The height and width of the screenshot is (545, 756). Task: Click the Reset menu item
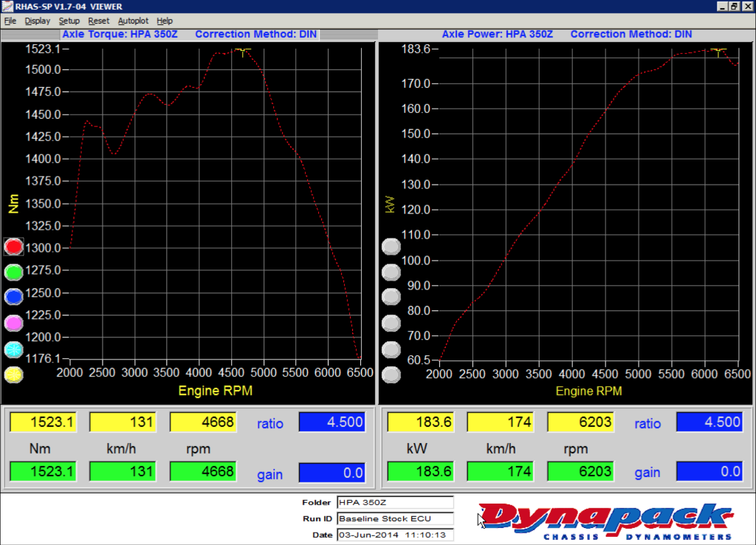pos(98,21)
